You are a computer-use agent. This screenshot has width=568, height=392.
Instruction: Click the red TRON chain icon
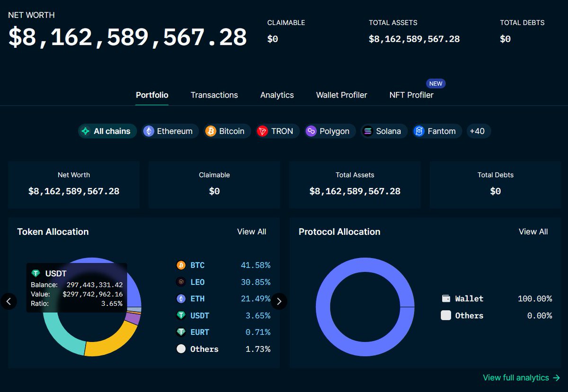point(263,131)
